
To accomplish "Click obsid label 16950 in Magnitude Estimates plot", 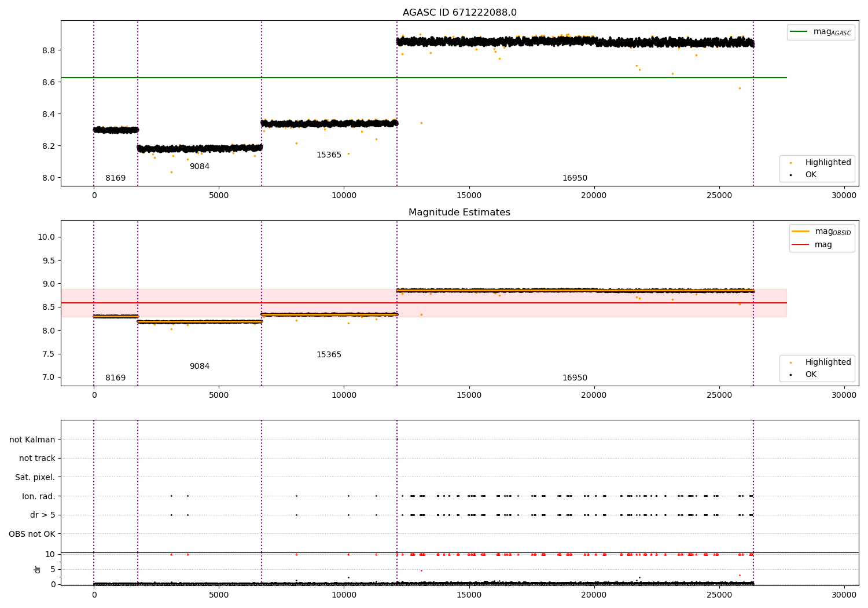I will tap(575, 378).
